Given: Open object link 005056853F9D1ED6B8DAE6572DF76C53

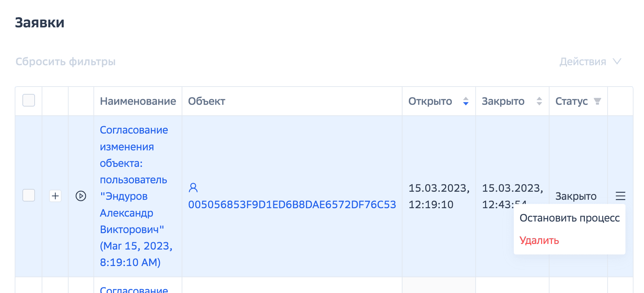Looking at the screenshot, I should pyautogui.click(x=292, y=205).
